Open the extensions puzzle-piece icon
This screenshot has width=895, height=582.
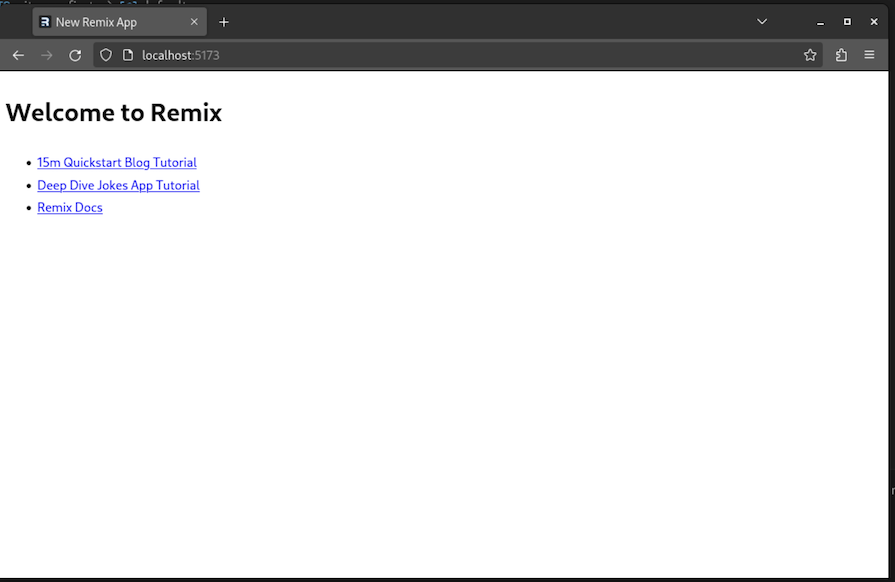[x=841, y=55]
